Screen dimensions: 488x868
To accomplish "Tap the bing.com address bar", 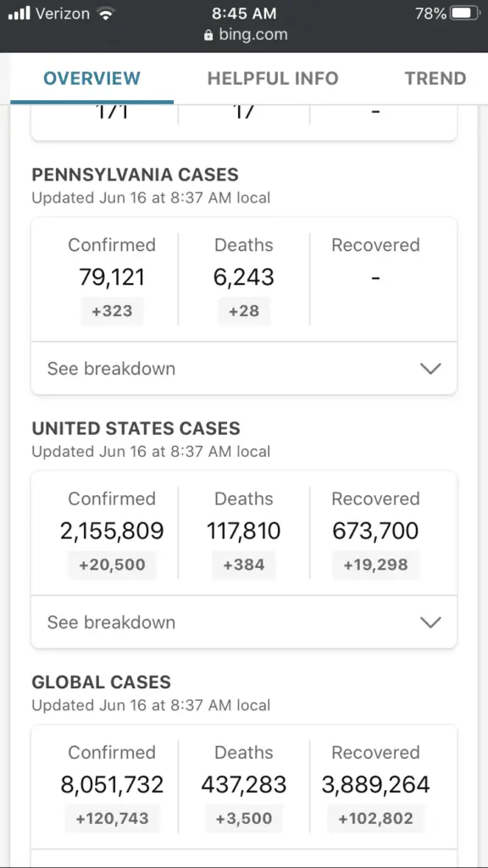I will (246, 36).
